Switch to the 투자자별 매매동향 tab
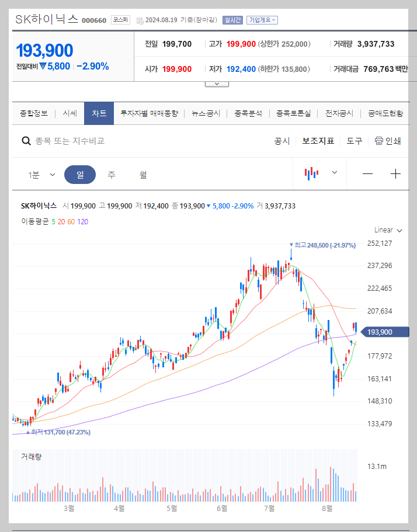The width and height of the screenshot is (417, 532). click(152, 114)
